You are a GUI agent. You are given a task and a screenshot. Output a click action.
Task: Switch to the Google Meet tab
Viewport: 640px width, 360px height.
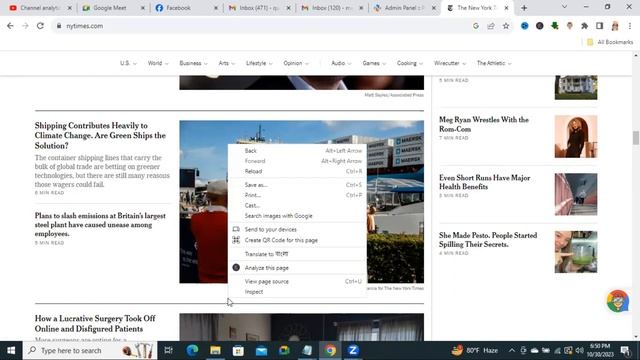pyautogui.click(x=113, y=8)
